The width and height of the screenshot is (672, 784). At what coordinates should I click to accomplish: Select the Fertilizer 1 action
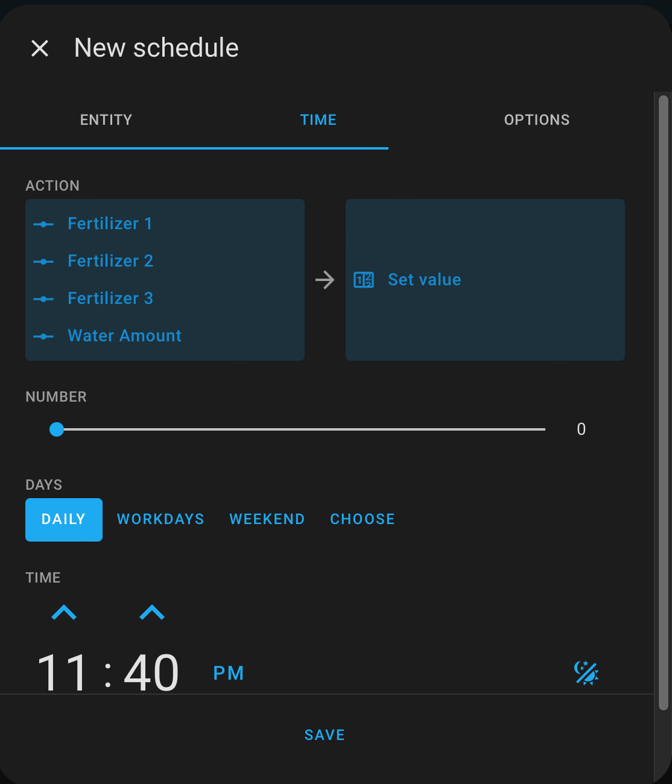pyautogui.click(x=110, y=224)
